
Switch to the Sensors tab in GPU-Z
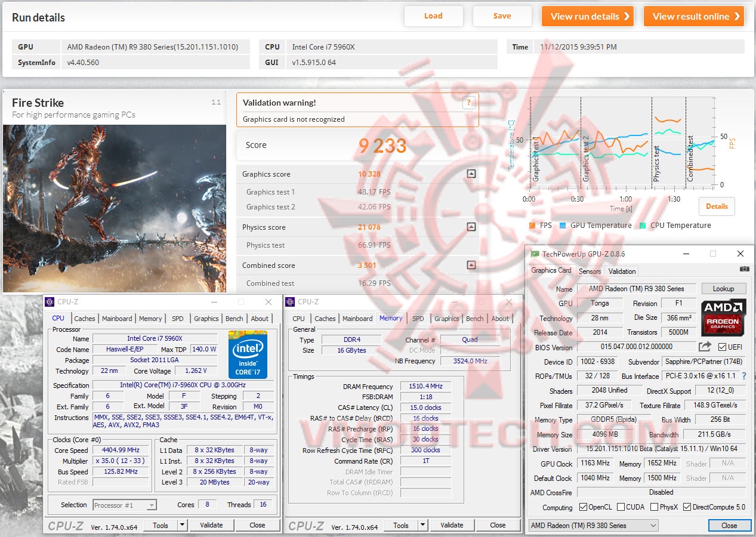(590, 271)
